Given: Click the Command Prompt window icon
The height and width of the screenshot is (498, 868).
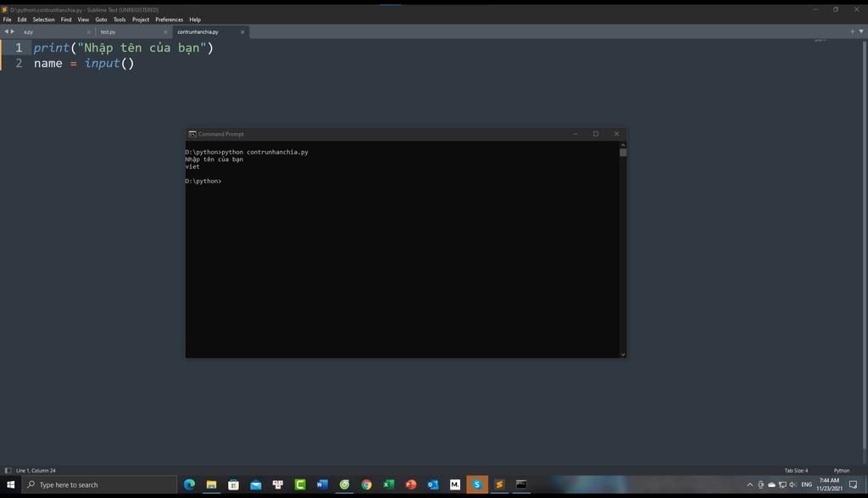Looking at the screenshot, I should click(x=192, y=134).
